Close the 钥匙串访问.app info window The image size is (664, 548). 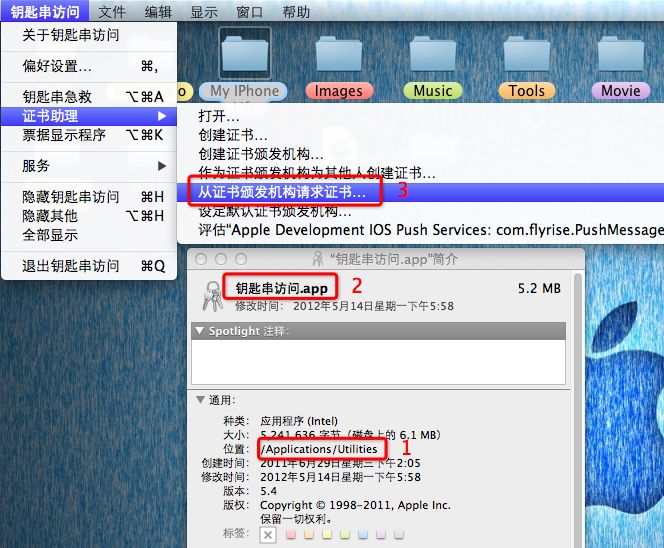tap(201, 259)
